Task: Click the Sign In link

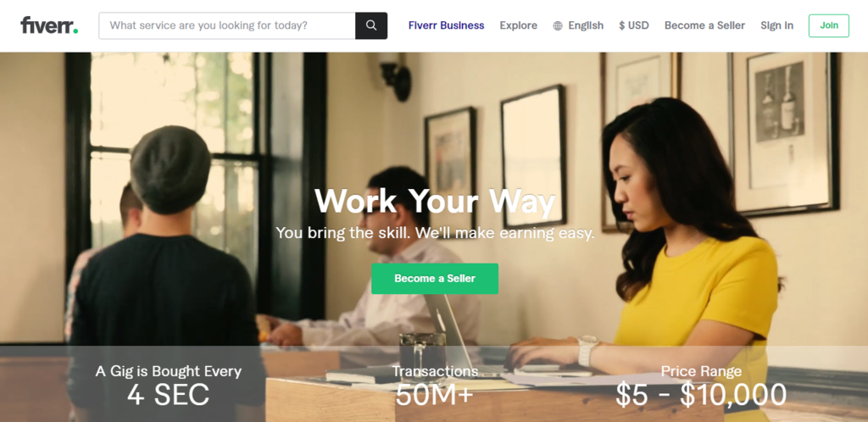Action: (x=776, y=25)
